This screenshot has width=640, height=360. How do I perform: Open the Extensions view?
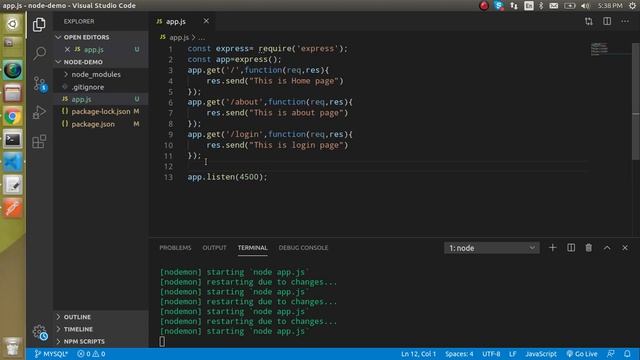pyautogui.click(x=39, y=142)
